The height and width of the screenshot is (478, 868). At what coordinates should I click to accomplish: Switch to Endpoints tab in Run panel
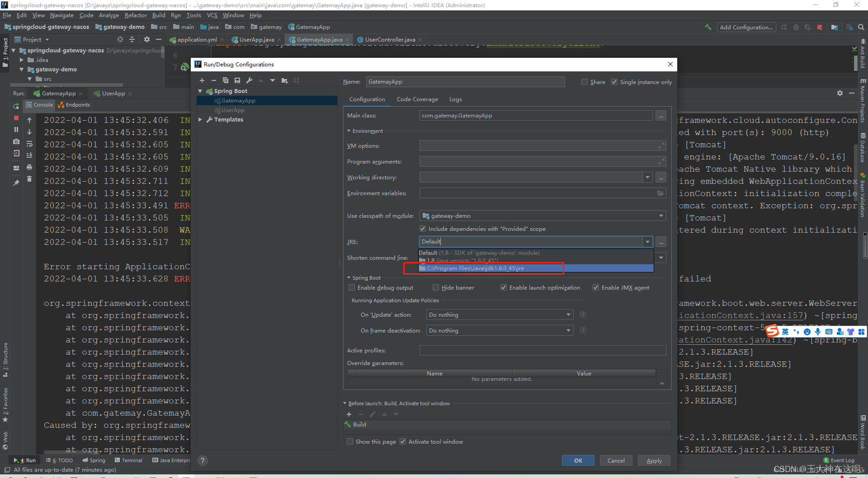(x=74, y=105)
